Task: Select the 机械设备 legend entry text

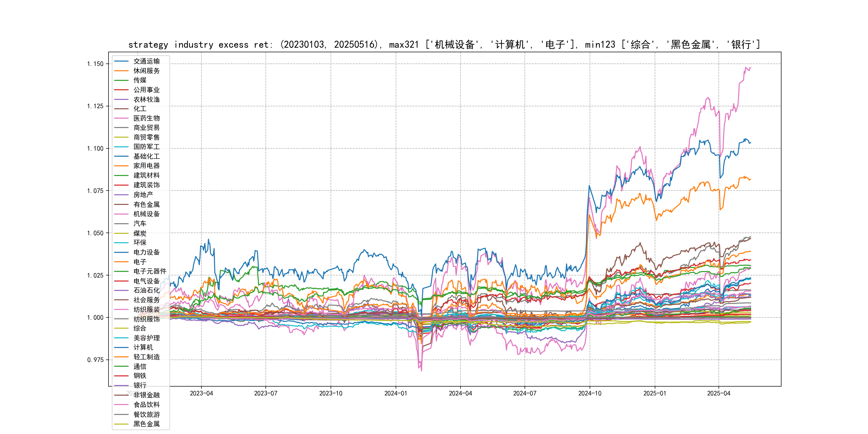Action: [x=147, y=214]
